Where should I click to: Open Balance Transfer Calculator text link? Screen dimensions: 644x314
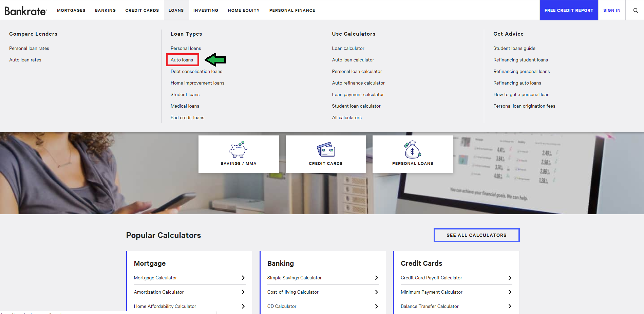(430, 306)
